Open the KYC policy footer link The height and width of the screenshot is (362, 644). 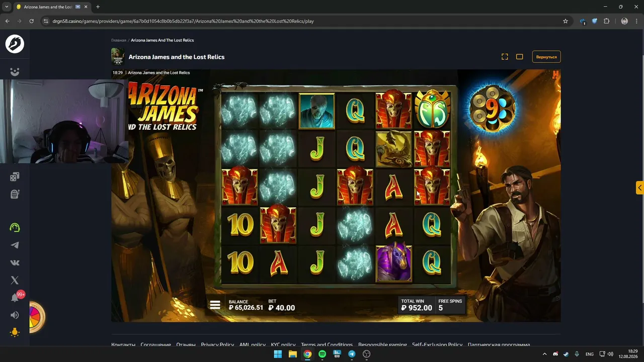click(x=283, y=344)
